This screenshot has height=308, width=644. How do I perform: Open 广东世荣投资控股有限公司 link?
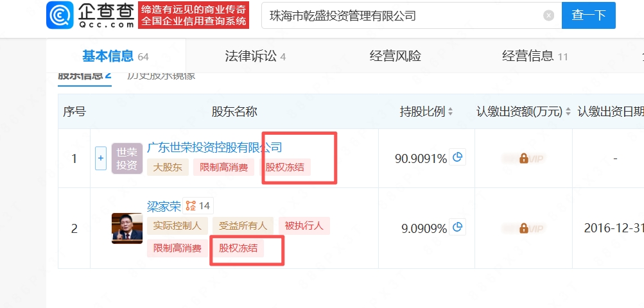tap(214, 147)
